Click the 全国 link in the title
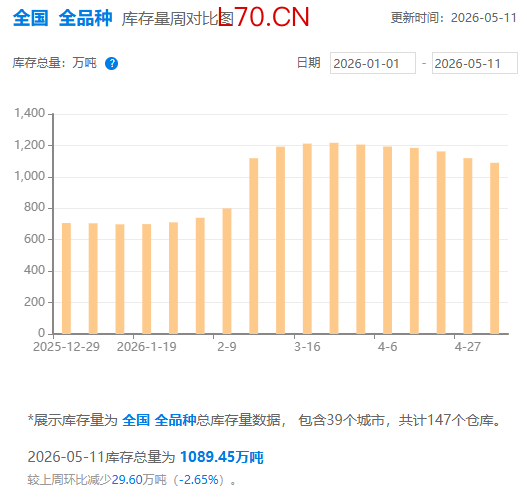 point(31,18)
